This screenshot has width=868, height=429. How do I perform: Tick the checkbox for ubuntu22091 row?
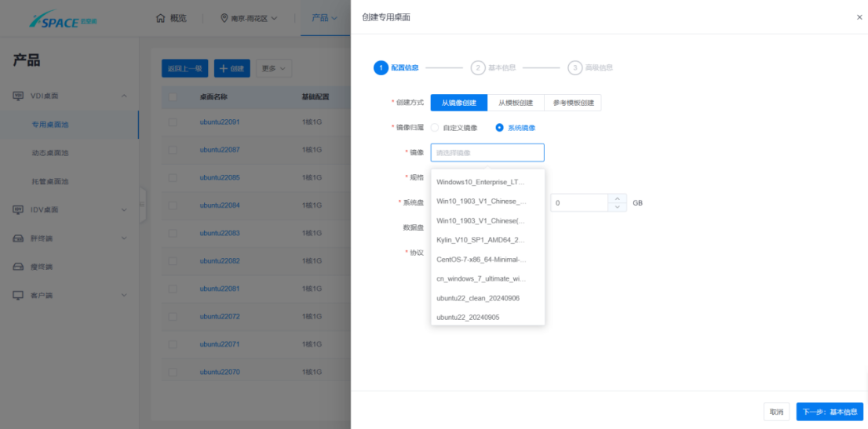pyautogui.click(x=173, y=122)
